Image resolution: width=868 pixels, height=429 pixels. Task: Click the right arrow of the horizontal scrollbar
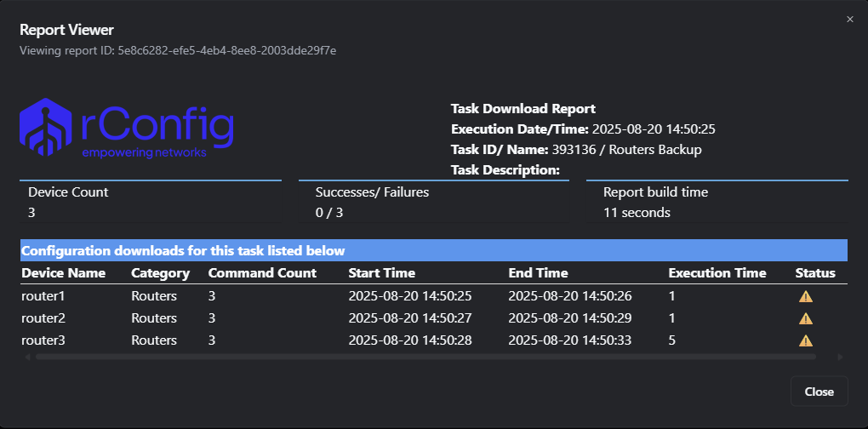point(841,357)
